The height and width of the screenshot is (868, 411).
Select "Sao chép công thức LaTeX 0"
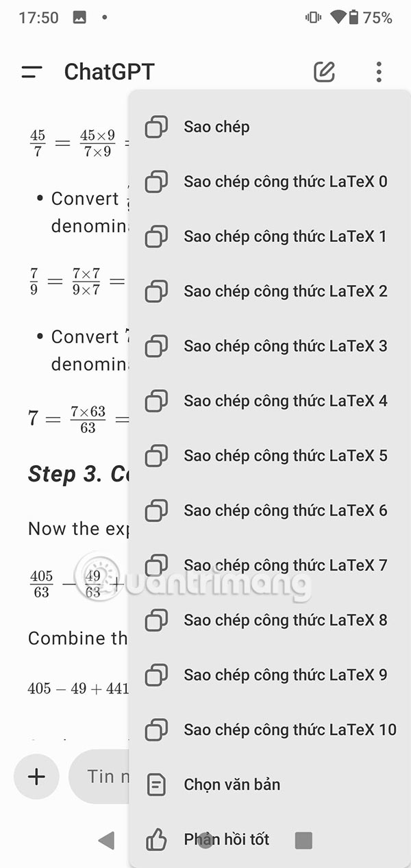click(x=285, y=182)
